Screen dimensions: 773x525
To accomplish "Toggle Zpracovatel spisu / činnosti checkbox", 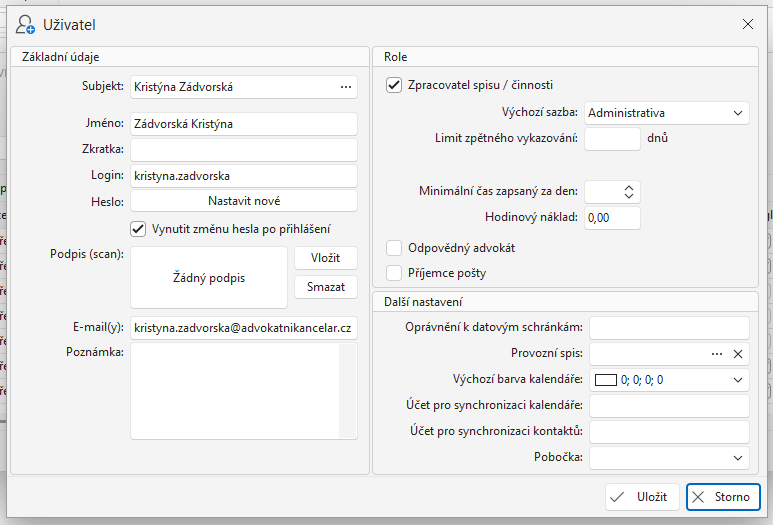I will click(x=394, y=85).
